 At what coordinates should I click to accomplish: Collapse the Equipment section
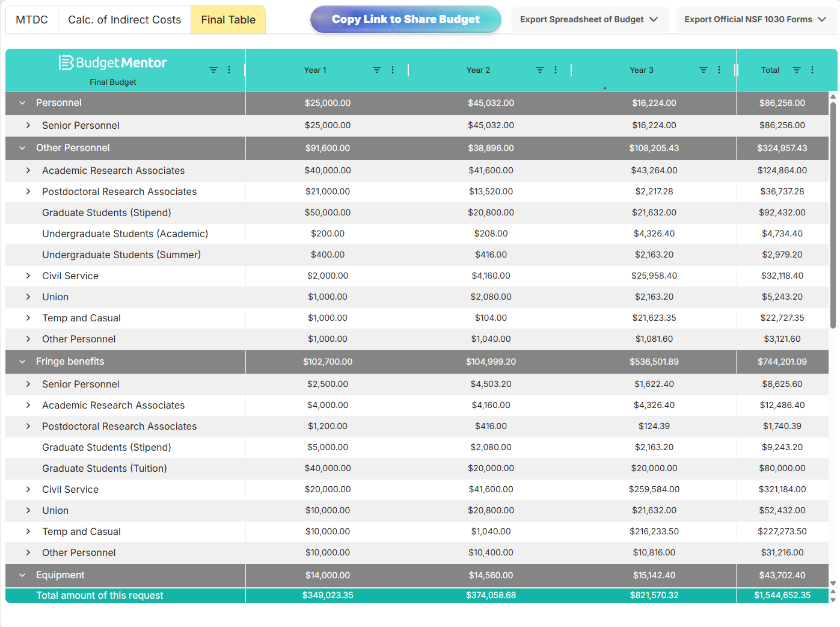pyautogui.click(x=22, y=575)
